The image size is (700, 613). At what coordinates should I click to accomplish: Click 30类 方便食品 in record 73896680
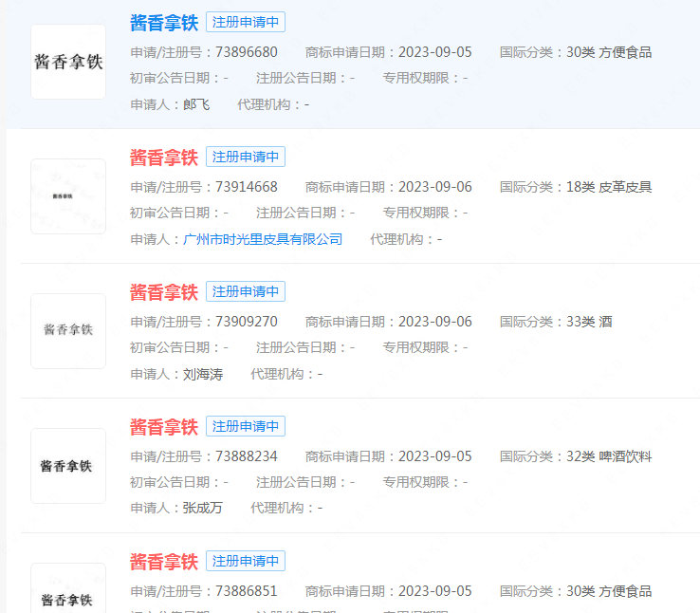click(x=609, y=52)
